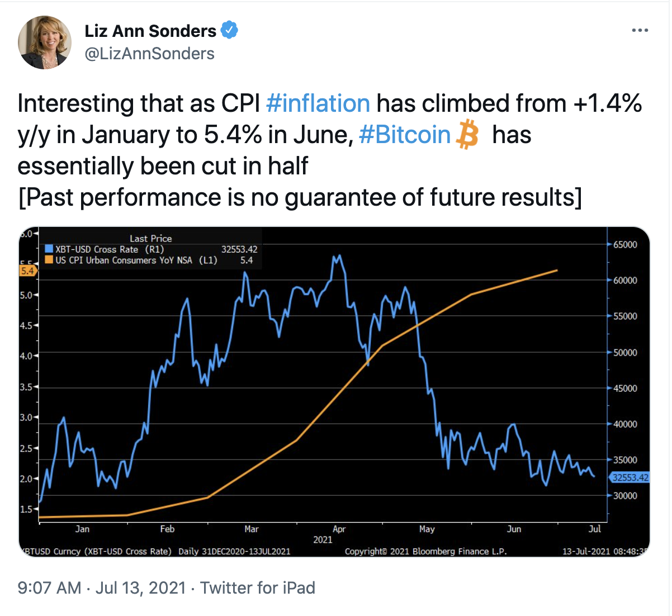Screen dimensions: 672x616
Task: Click the 9:07 AM · Jul 13, 2021 timestamp
Action: (x=102, y=587)
